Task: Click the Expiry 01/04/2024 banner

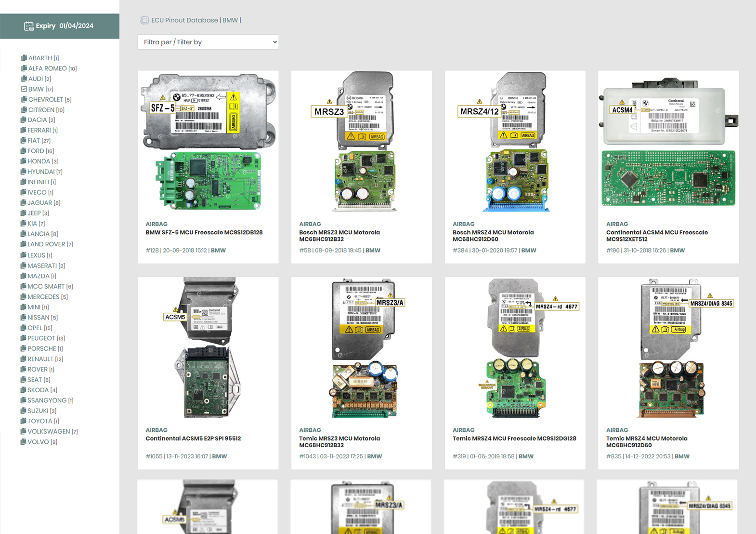Action: click(x=60, y=26)
